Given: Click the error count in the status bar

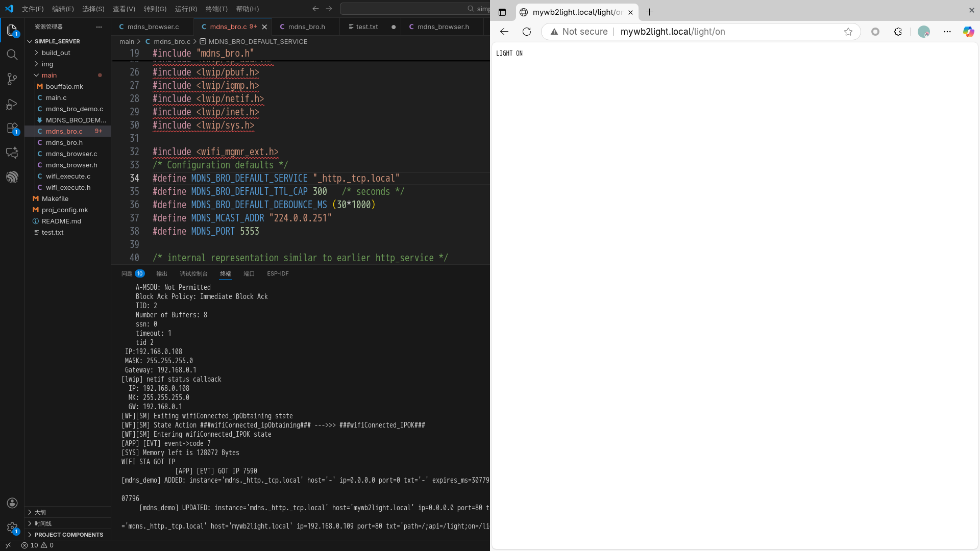Looking at the screenshot, I should click(31, 545).
